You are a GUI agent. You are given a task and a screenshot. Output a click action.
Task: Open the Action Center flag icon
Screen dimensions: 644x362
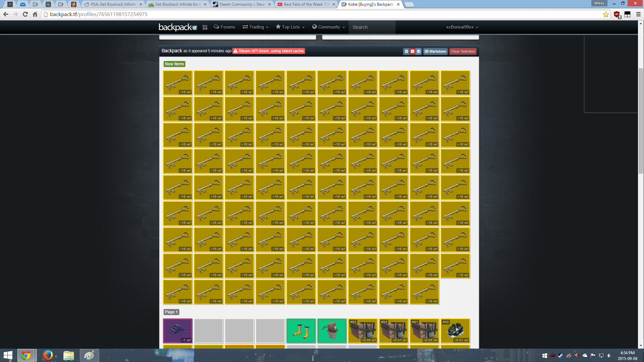[x=593, y=356]
